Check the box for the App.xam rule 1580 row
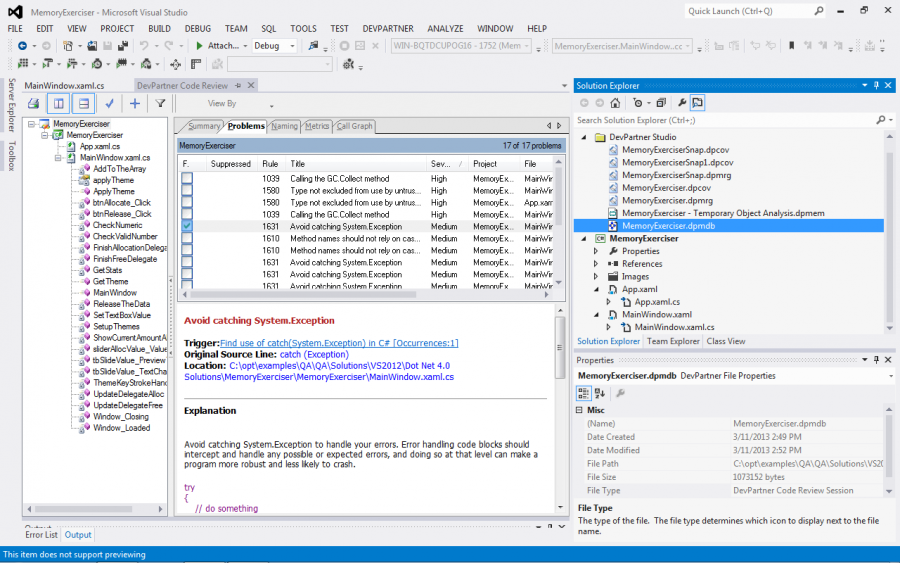This screenshot has width=900, height=563. 187,203
